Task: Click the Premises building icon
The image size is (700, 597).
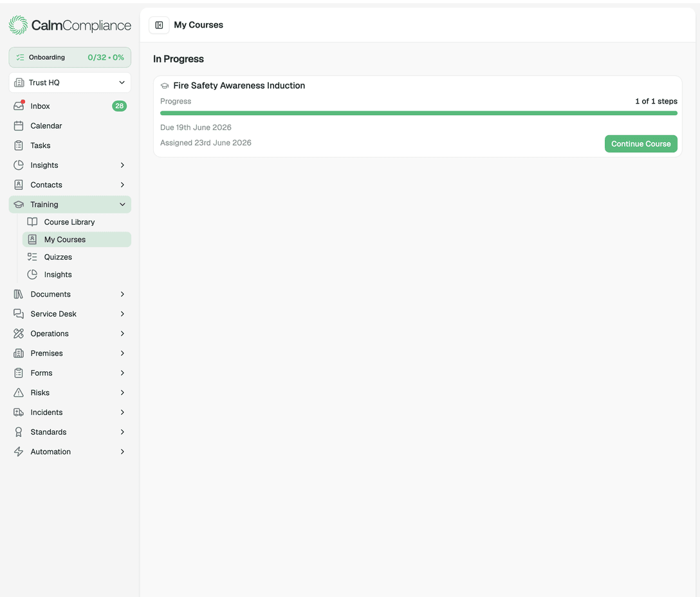Action: (19, 353)
